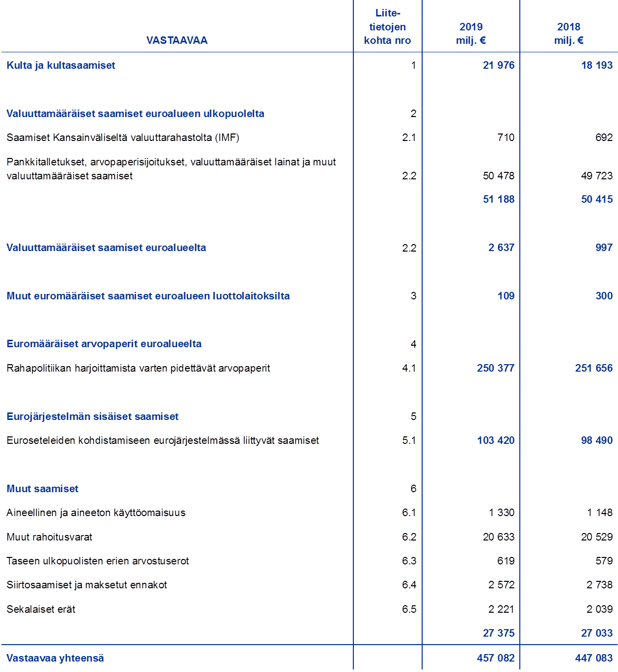Click the 2019 total value 457 082
The image size is (618, 672).
[495, 658]
